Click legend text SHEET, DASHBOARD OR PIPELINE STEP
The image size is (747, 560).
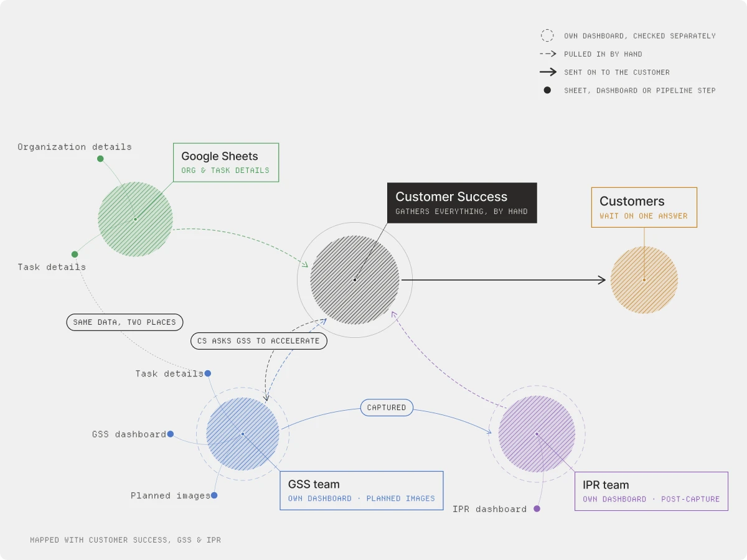pos(640,90)
